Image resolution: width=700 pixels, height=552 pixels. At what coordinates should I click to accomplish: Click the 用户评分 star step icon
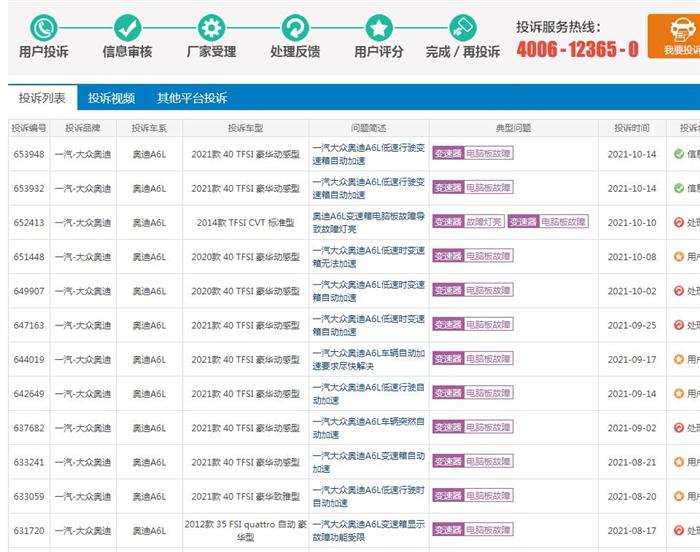[x=379, y=28]
